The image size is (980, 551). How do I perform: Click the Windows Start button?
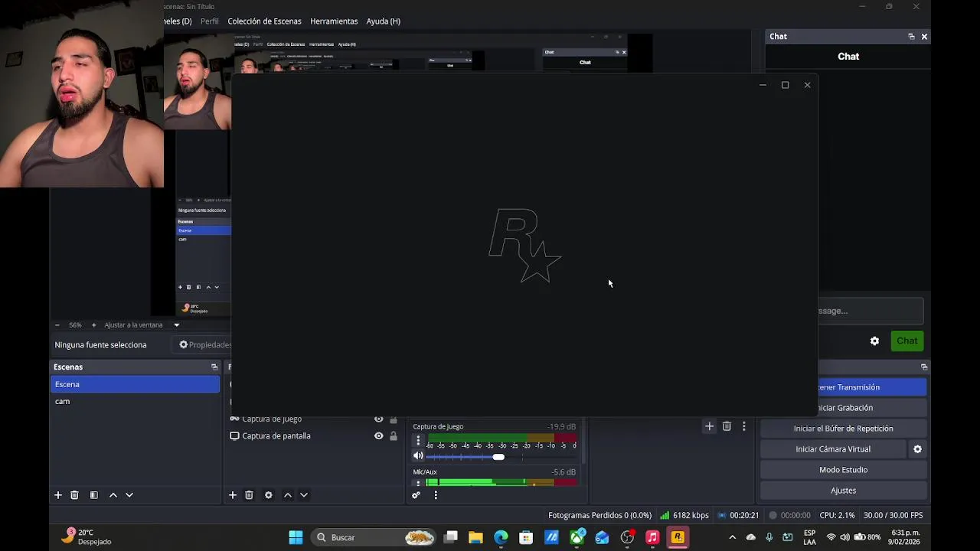click(296, 537)
